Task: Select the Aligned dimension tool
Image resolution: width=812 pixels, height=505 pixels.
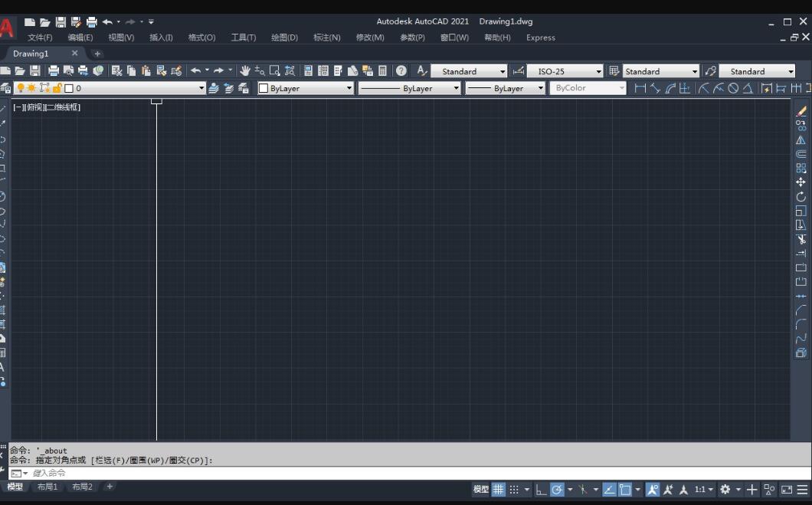Action: click(x=655, y=88)
